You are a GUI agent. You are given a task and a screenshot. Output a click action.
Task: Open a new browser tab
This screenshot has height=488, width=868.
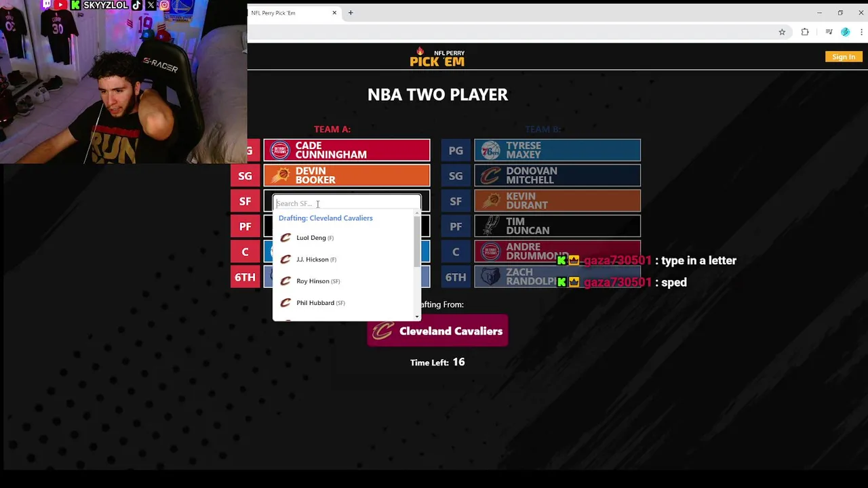tap(351, 13)
